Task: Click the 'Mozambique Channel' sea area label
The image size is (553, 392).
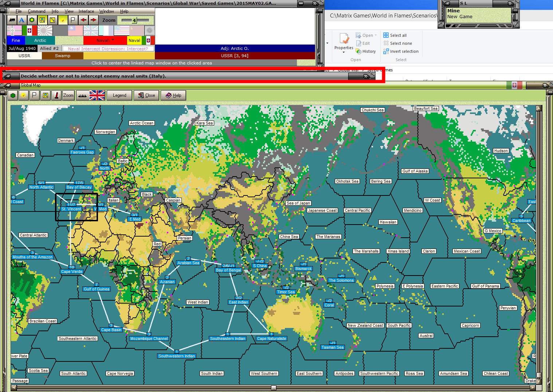Action: point(149,338)
